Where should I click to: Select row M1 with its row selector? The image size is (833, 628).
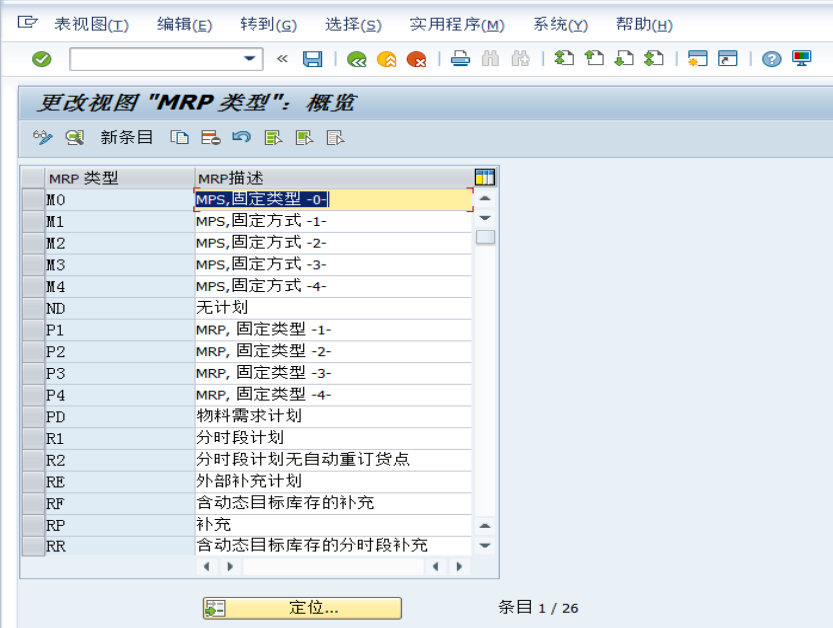(x=33, y=222)
